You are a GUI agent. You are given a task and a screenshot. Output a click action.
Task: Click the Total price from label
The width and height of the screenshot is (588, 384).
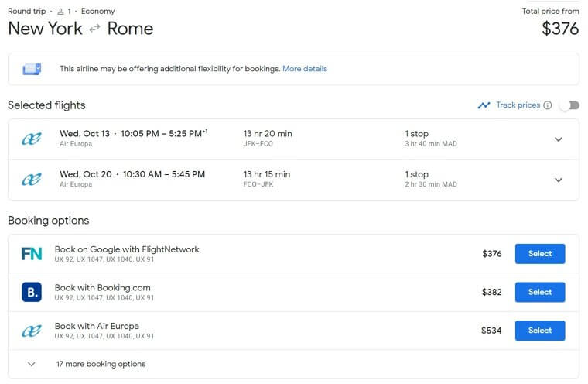550,12
